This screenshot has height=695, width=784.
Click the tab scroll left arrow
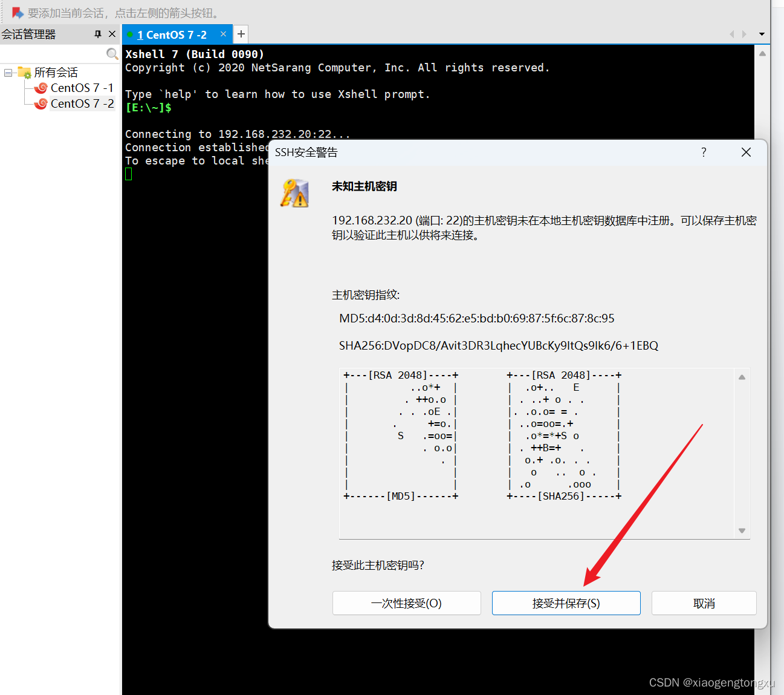pyautogui.click(x=732, y=34)
